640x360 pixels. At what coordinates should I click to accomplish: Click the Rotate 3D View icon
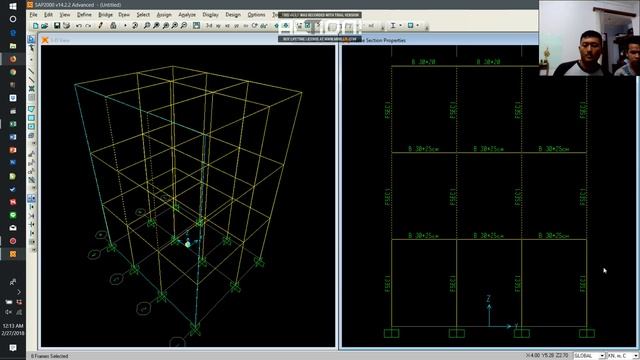pos(254,26)
